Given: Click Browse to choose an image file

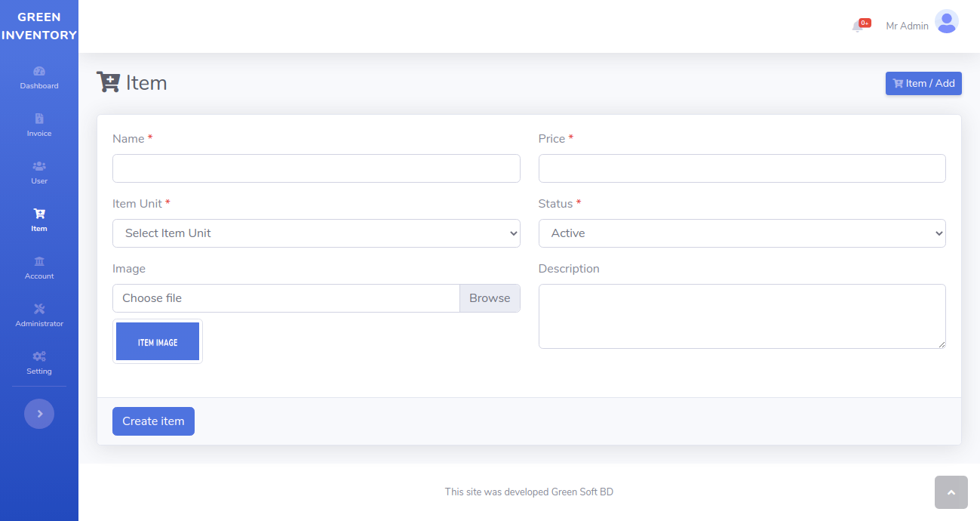Looking at the screenshot, I should [490, 298].
